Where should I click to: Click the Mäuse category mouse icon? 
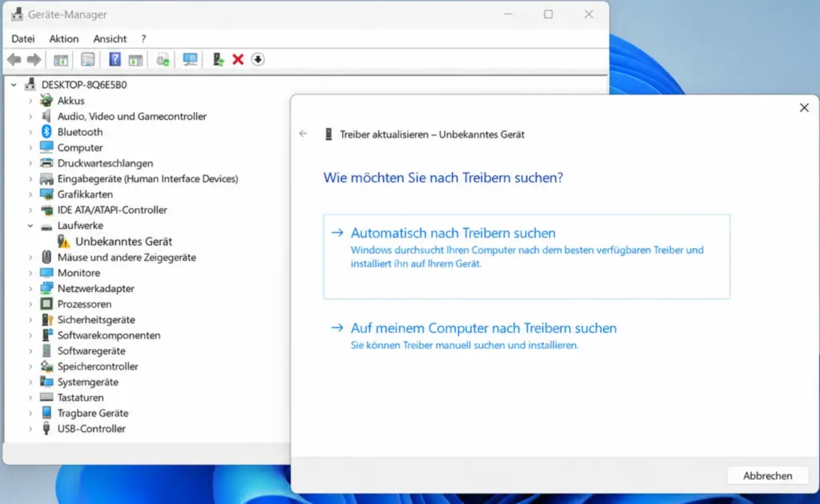(x=46, y=257)
